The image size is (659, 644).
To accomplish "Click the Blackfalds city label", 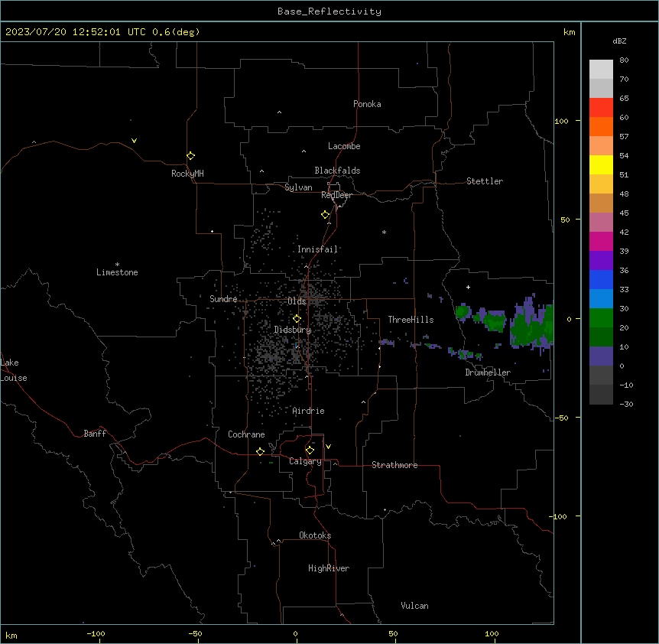I will (337, 171).
